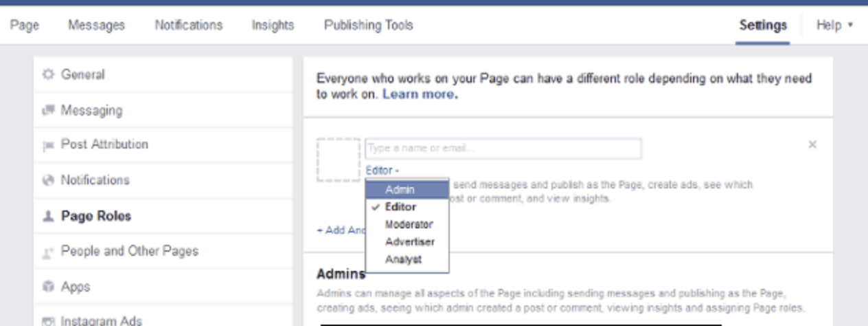Expand the Help dropdown menu
The height and width of the screenshot is (326, 868).
click(x=834, y=25)
